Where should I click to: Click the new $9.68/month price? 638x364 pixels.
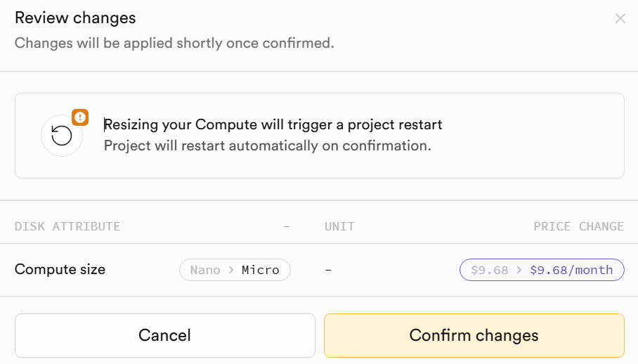coord(571,270)
